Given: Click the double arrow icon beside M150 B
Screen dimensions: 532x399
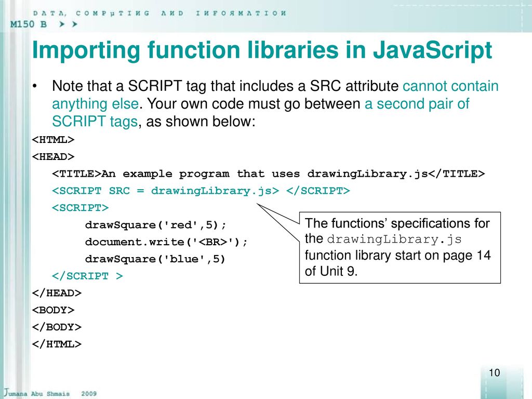Looking at the screenshot, I should [68, 24].
